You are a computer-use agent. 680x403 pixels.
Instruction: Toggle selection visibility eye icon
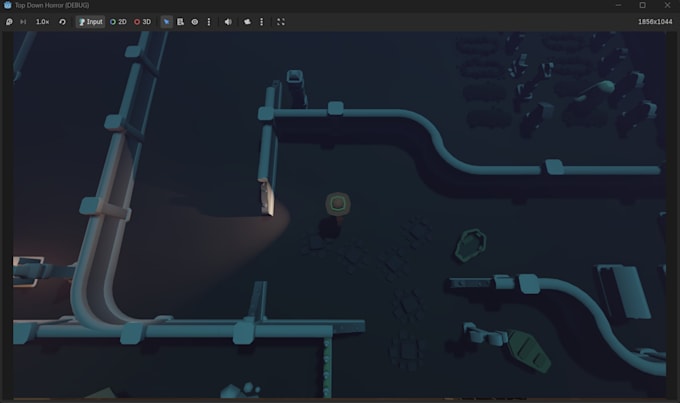point(195,22)
